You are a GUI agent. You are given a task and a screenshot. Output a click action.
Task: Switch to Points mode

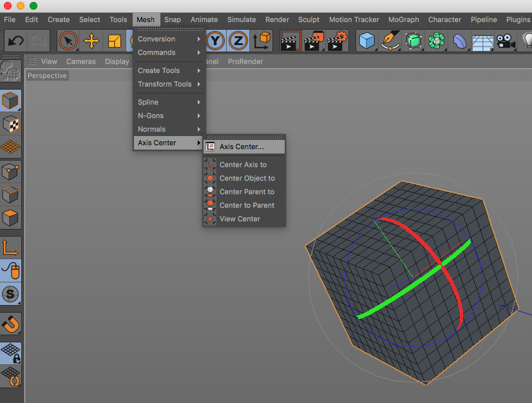pos(11,171)
